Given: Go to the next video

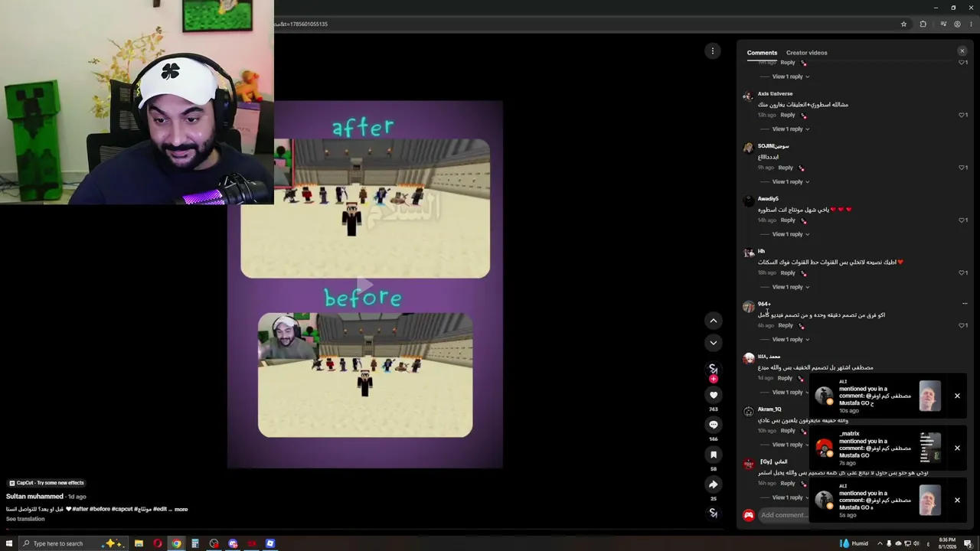Looking at the screenshot, I should [713, 342].
